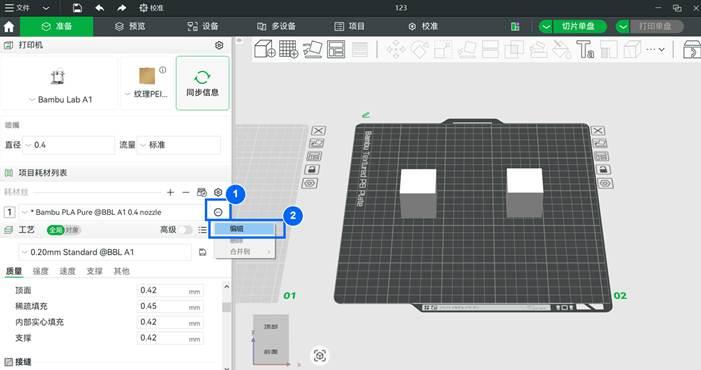Switch to the 其他 settings tab

121,271
